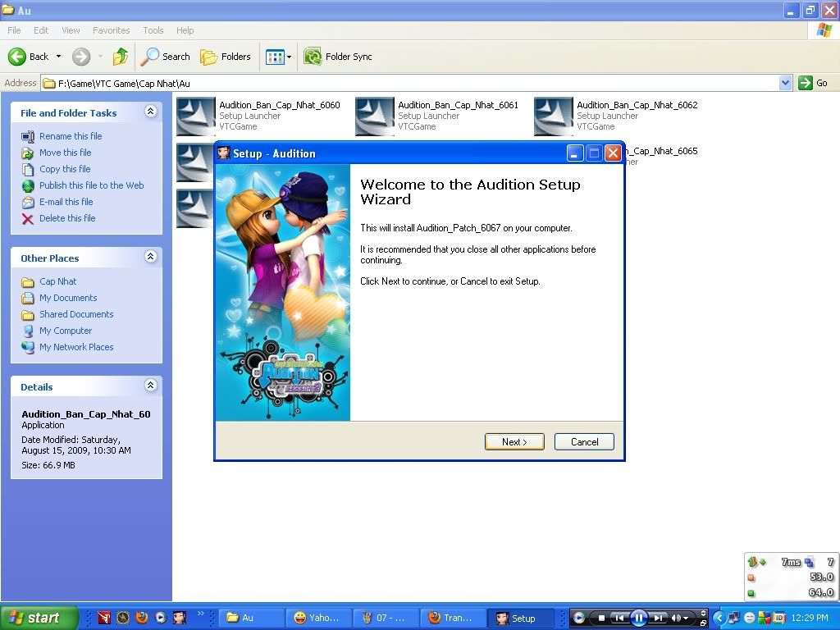Click Next track on taskbar media player
The height and width of the screenshot is (630, 840).
pyautogui.click(x=659, y=618)
